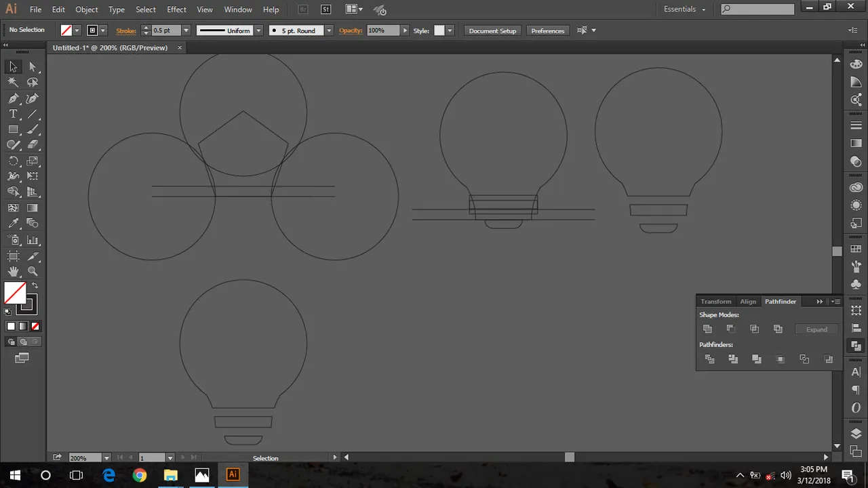The image size is (868, 488).
Task: Click the Opacity label link
Action: 351,30
